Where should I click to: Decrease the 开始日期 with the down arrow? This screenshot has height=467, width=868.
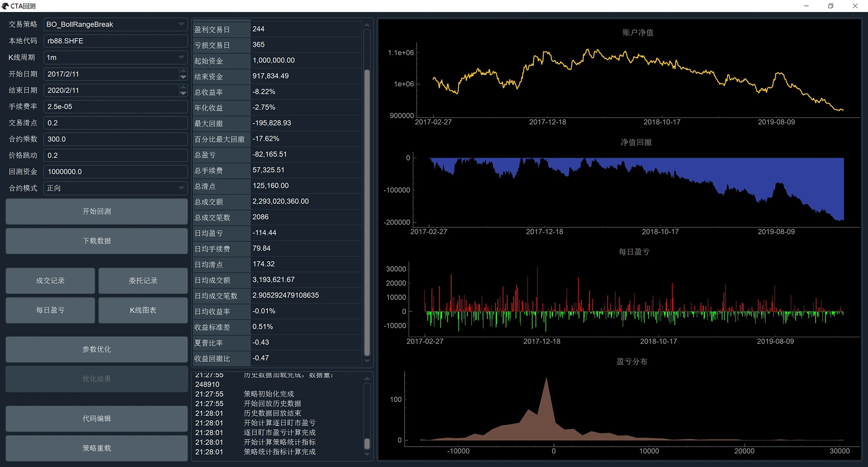[x=183, y=77]
